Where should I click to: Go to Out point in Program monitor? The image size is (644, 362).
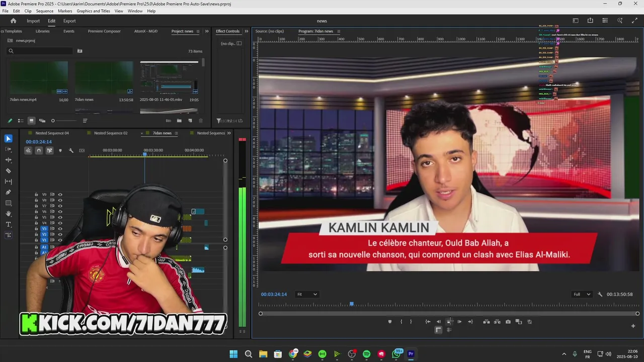(x=470, y=322)
